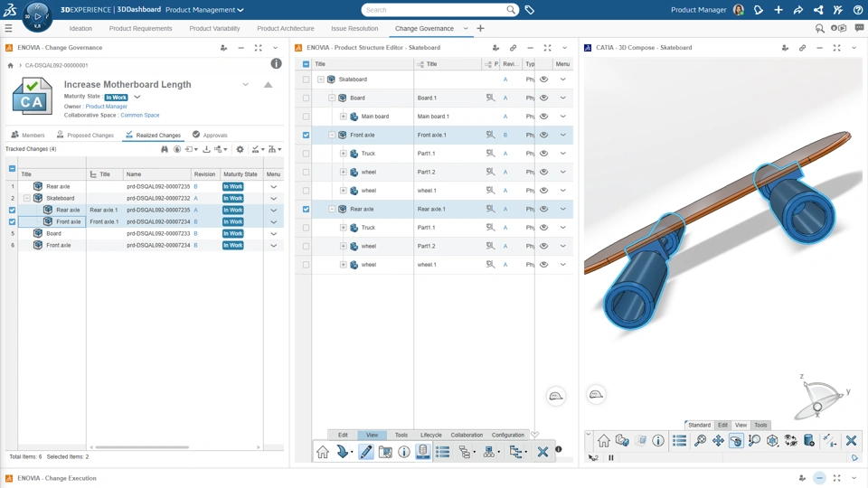Screen dimensions: 868x488
Task: Uncheck the Rear axle row in Structure Editor
Action: tap(307, 209)
